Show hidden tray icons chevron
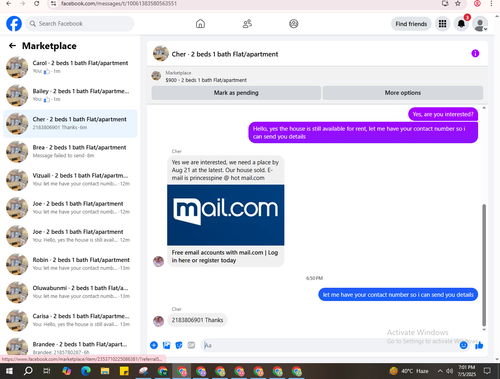 (440, 371)
